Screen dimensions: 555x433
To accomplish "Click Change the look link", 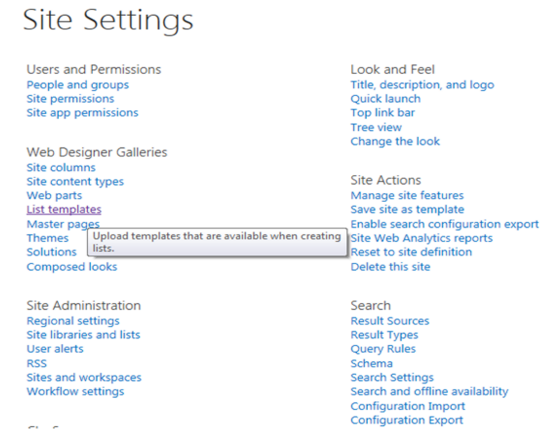I will click(x=395, y=142).
